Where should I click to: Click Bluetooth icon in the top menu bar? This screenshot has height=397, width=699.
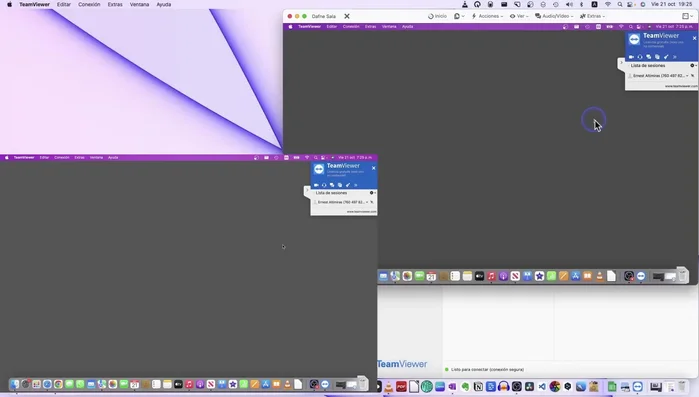tap(581, 4)
